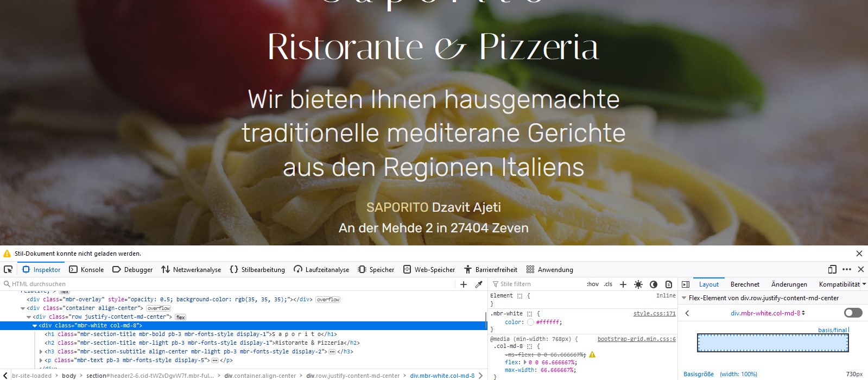This screenshot has width=868, height=380.
Task: Open div.mbr-white.col-md-8 flex item selector
Action: click(768, 313)
